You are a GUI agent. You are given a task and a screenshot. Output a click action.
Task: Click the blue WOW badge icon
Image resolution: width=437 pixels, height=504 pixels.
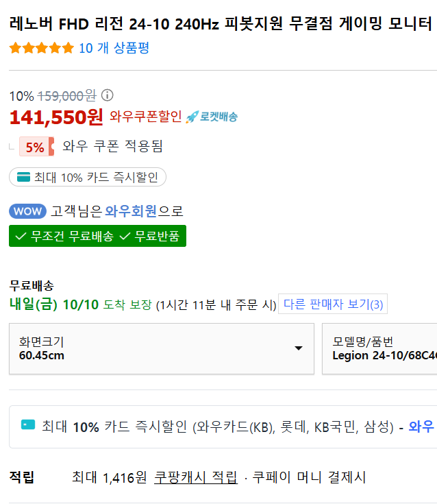coord(28,211)
